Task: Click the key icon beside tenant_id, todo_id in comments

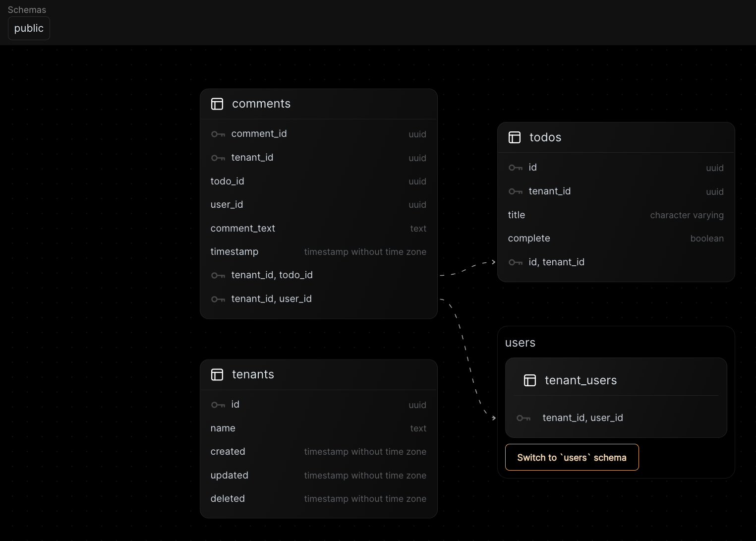Action: (218, 275)
